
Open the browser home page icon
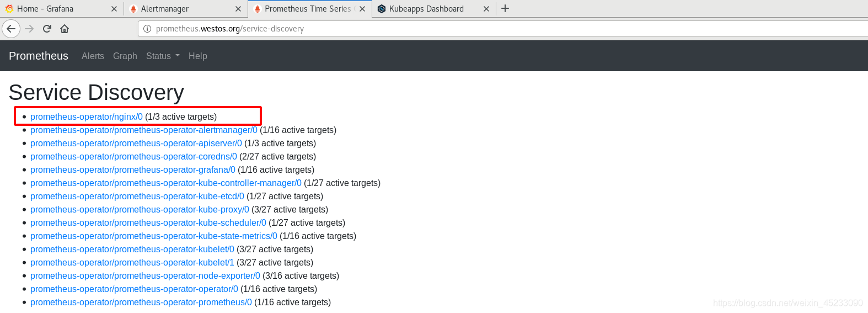[x=65, y=29]
